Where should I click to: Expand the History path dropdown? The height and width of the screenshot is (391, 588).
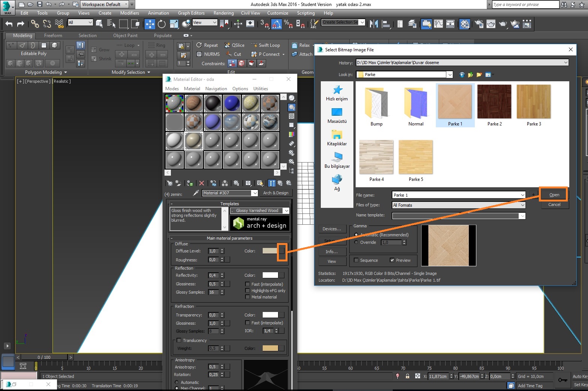pyautogui.click(x=566, y=63)
